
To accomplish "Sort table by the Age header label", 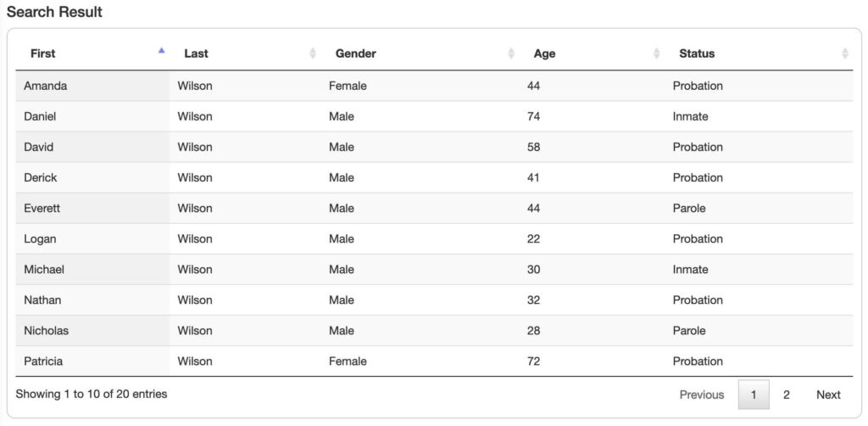I will [x=545, y=53].
